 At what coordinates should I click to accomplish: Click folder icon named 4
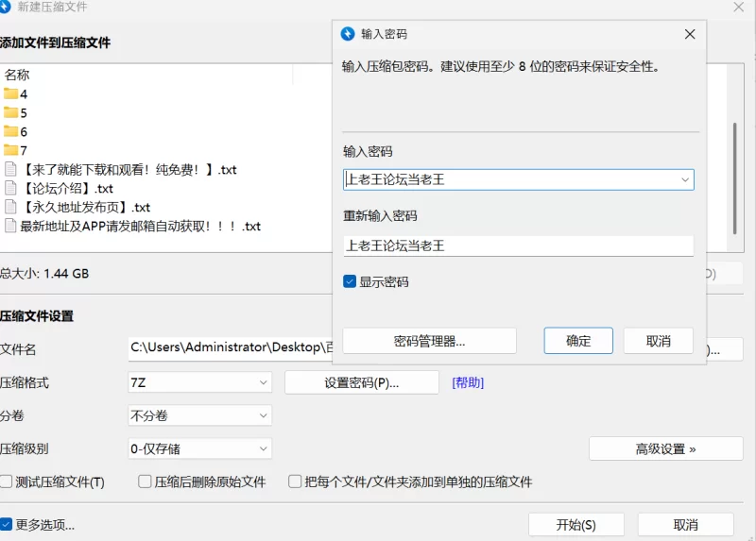(11, 93)
